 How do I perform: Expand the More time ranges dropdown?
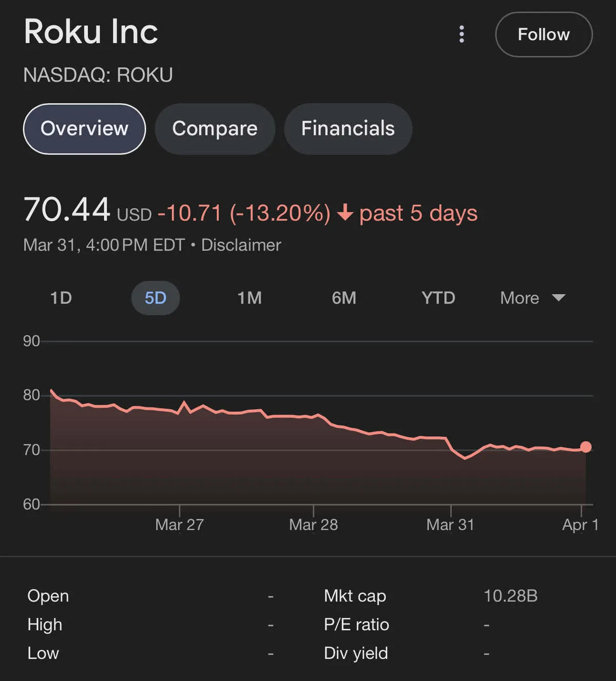pyautogui.click(x=520, y=298)
